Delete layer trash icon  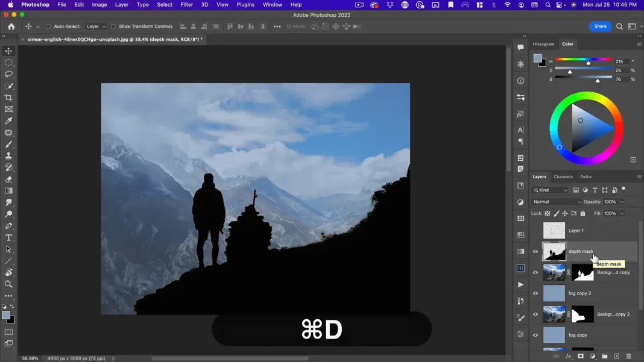point(628,356)
